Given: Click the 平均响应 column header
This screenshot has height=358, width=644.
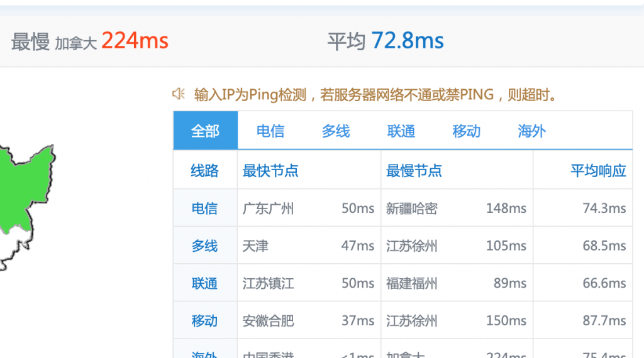Looking at the screenshot, I should pos(598,171).
